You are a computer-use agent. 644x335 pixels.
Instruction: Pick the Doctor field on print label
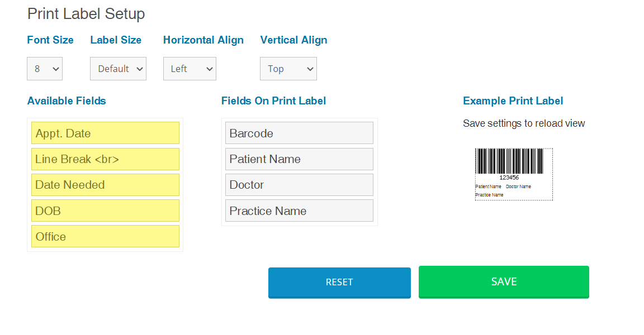[300, 185]
